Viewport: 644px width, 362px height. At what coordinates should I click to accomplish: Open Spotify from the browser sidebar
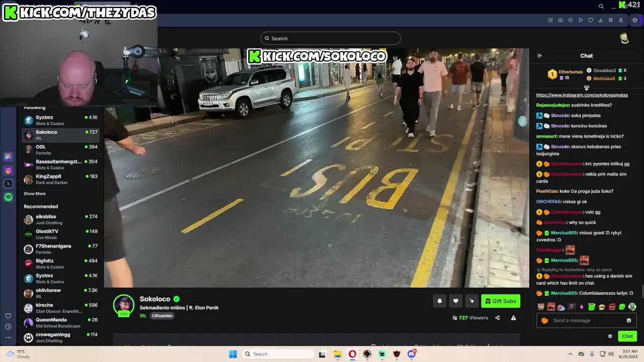(x=8, y=197)
